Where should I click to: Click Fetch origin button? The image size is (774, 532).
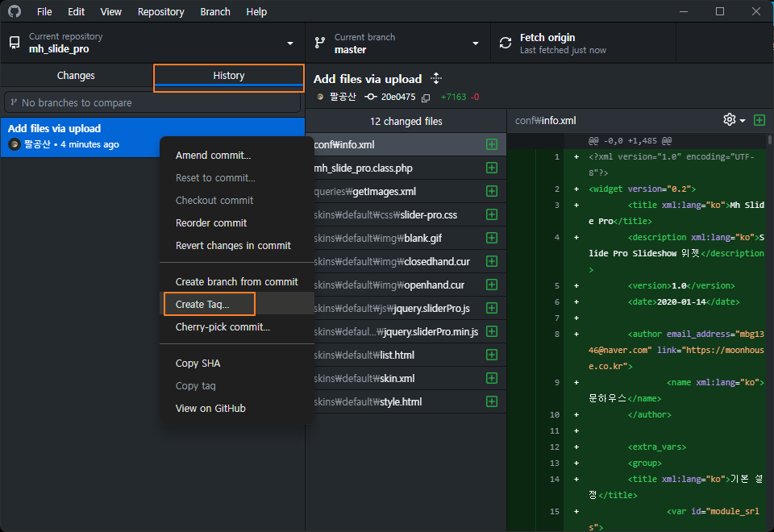pyautogui.click(x=583, y=43)
